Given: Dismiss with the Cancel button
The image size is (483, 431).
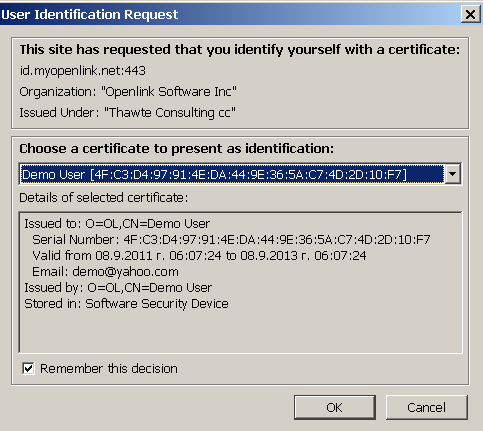Looking at the screenshot, I should (x=427, y=407).
